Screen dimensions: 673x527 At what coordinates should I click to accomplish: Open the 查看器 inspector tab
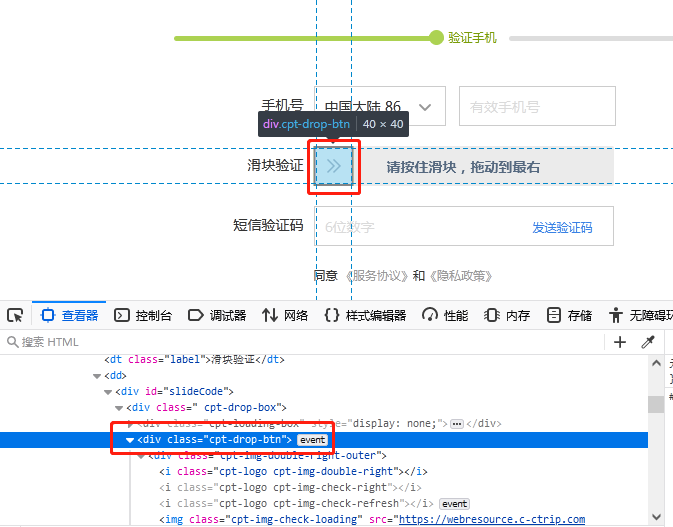click(x=70, y=315)
